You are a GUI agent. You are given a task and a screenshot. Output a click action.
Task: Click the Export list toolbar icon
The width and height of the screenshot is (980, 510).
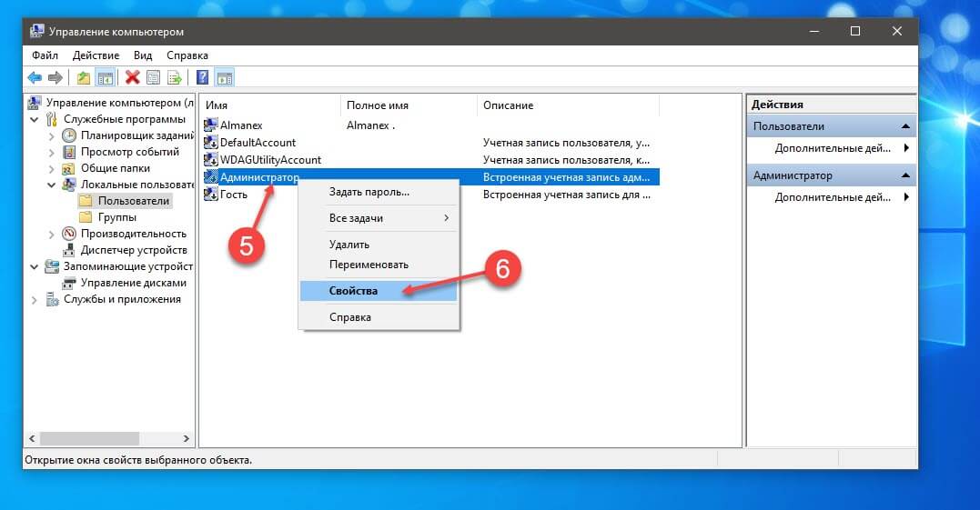pyautogui.click(x=175, y=77)
